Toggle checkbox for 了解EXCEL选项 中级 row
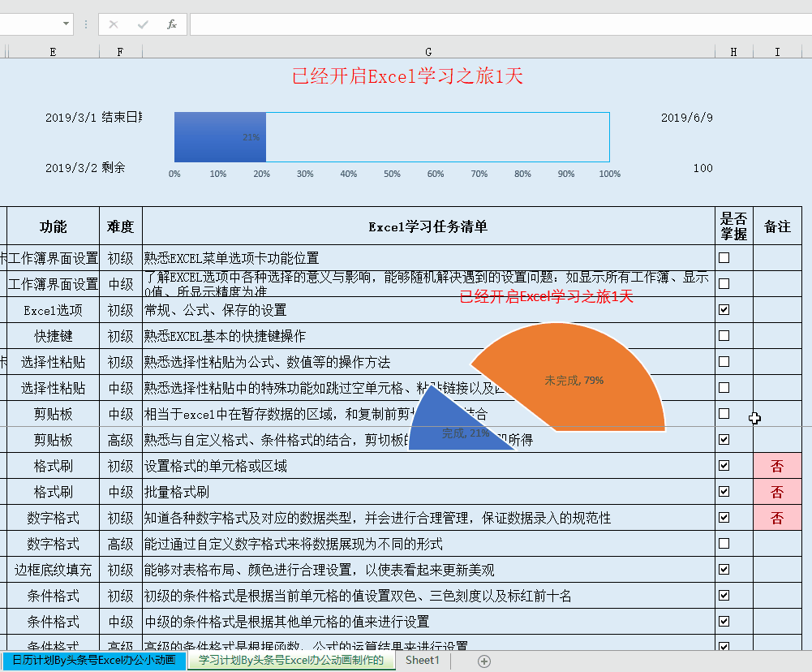 pyautogui.click(x=724, y=283)
